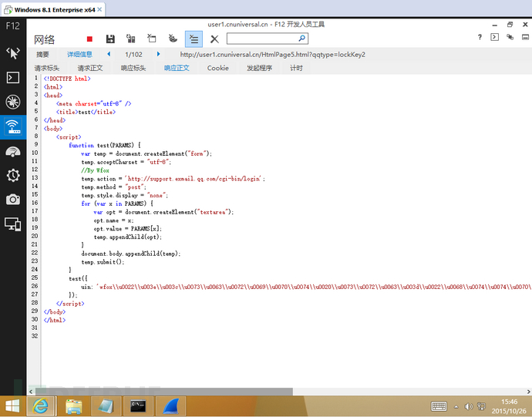Close the Windows 8.1 Enterprise x64 tab

tap(99, 9)
